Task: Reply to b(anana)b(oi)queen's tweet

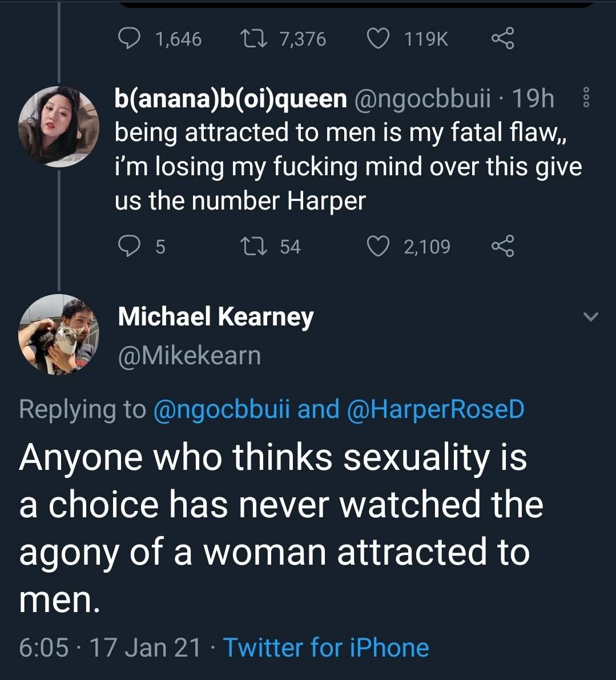Action: (x=130, y=246)
